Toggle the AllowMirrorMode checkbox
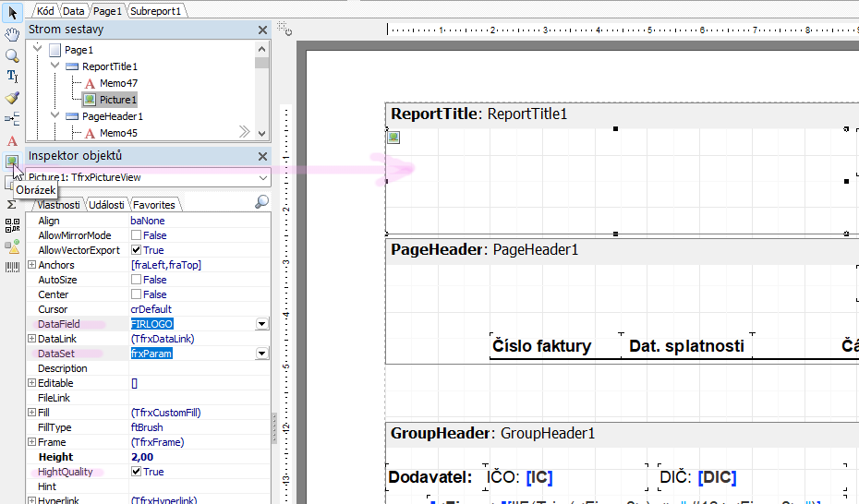The image size is (859, 504). pyautogui.click(x=137, y=235)
